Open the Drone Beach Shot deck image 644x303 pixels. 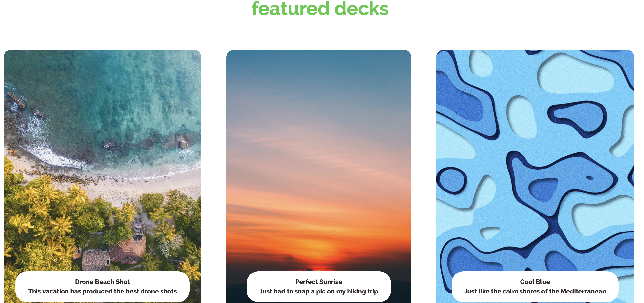[102, 160]
